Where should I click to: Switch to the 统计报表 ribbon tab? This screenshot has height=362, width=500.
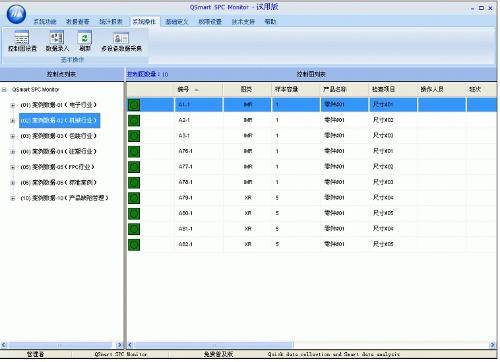pos(111,22)
